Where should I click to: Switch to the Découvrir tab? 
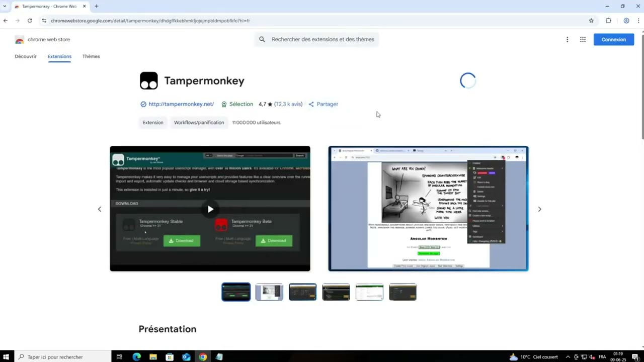(26, 56)
